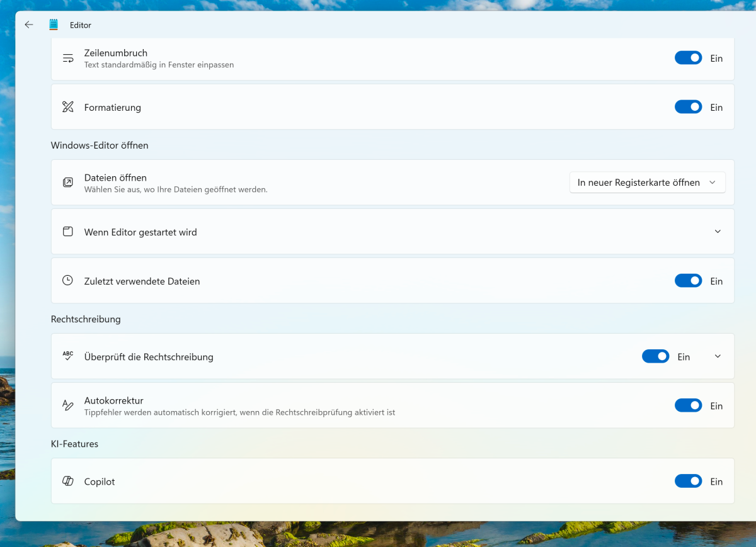Image resolution: width=756 pixels, height=547 pixels.
Task: Click the Autokorrektur label
Action: coord(114,400)
